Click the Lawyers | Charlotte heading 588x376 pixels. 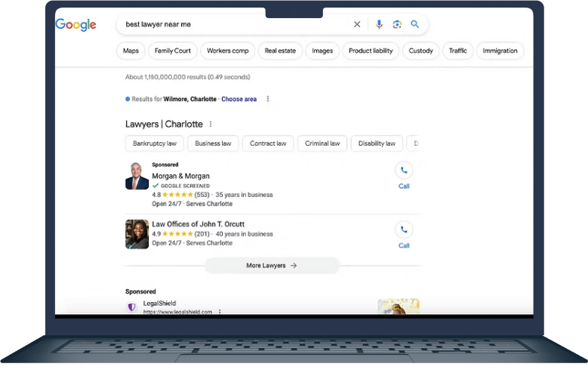pyautogui.click(x=164, y=125)
